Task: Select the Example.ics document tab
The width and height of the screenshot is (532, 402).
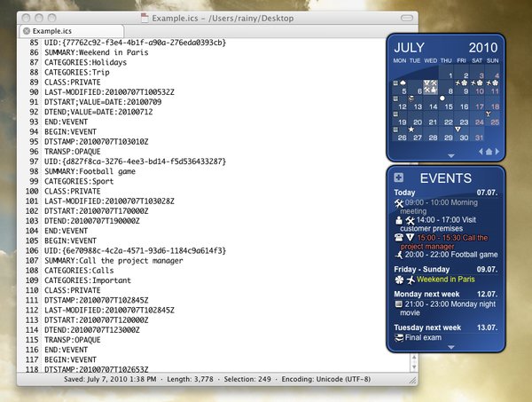Action: pyautogui.click(x=53, y=31)
